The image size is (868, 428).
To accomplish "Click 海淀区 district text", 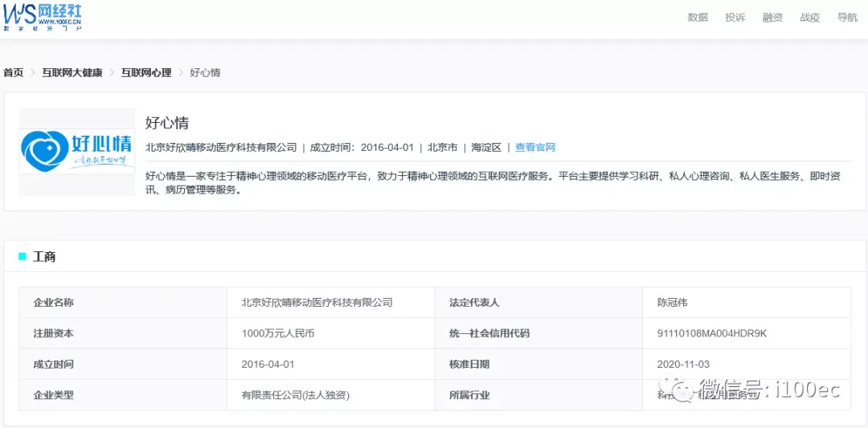I will click(486, 147).
